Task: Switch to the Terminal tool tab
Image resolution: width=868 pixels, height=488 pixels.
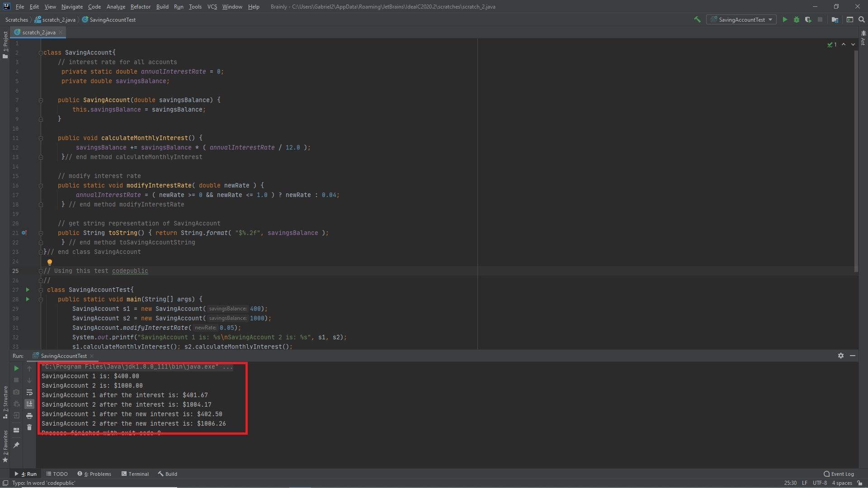Action: [135, 474]
